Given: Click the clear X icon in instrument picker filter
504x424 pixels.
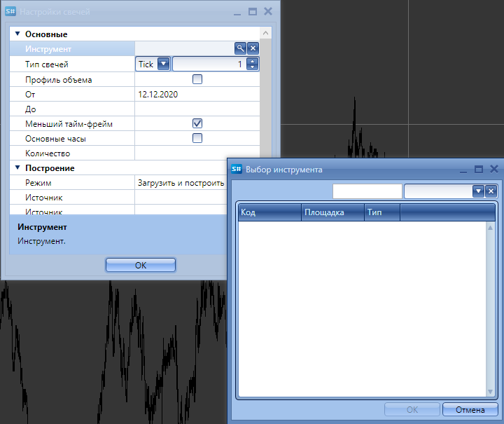Looking at the screenshot, I should [x=491, y=191].
